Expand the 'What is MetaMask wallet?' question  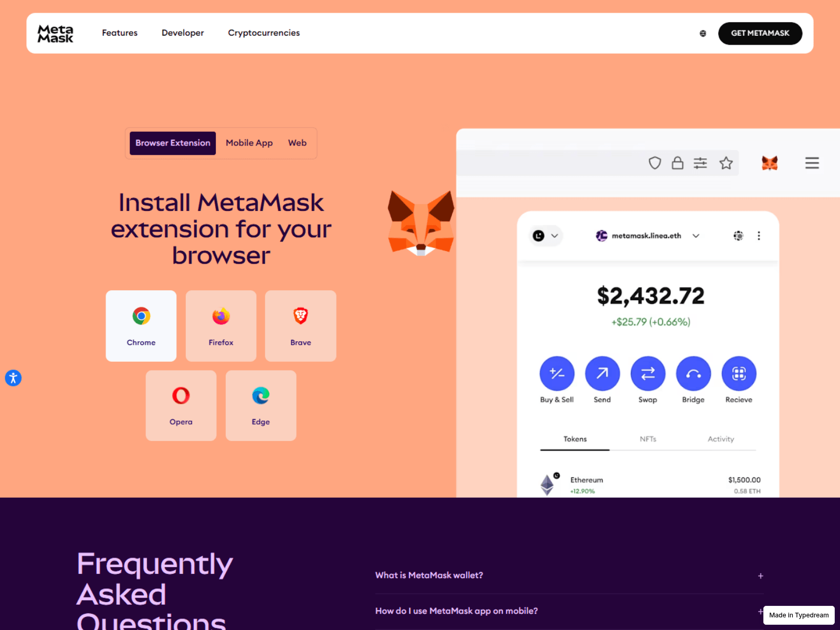click(x=569, y=575)
